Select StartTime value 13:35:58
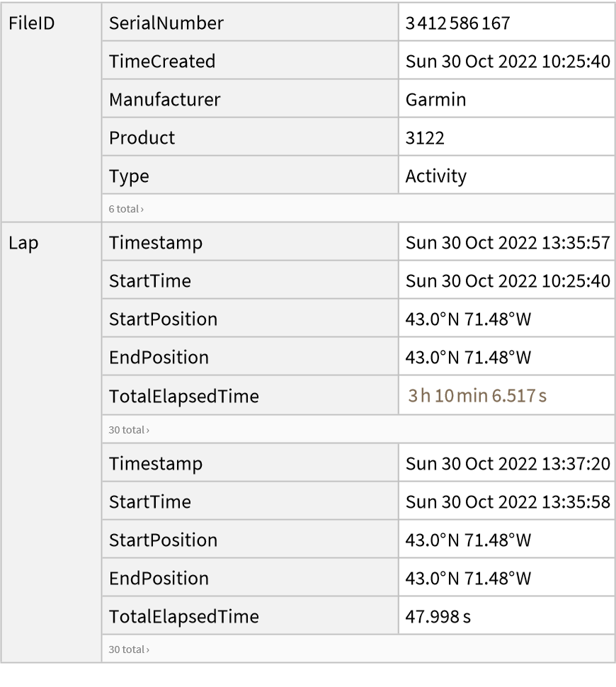Screen dimensions: 616x687 point(507,501)
